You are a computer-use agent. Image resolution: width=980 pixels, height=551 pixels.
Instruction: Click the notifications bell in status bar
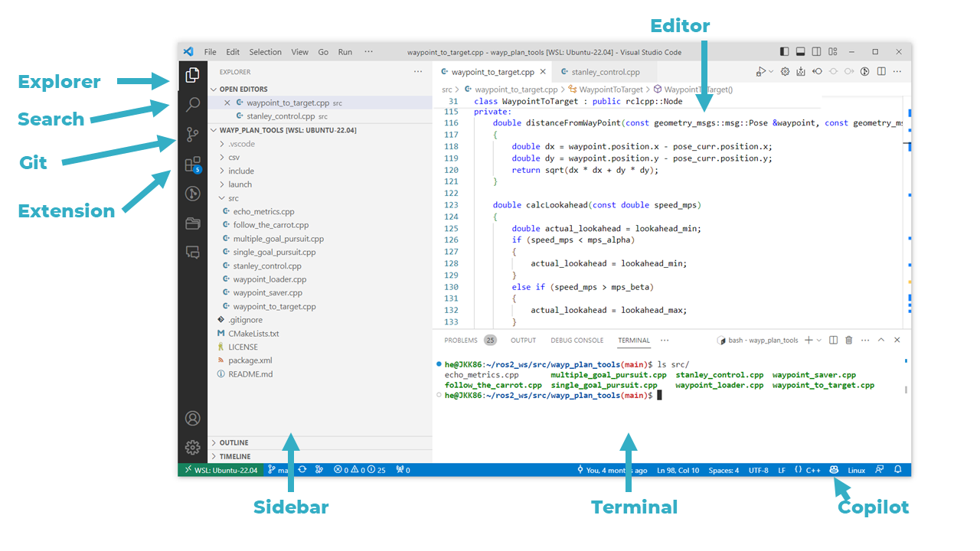pos(898,470)
